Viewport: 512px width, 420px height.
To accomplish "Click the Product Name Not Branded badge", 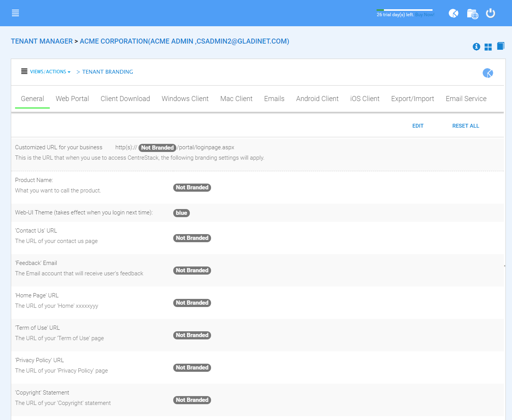I will [192, 187].
